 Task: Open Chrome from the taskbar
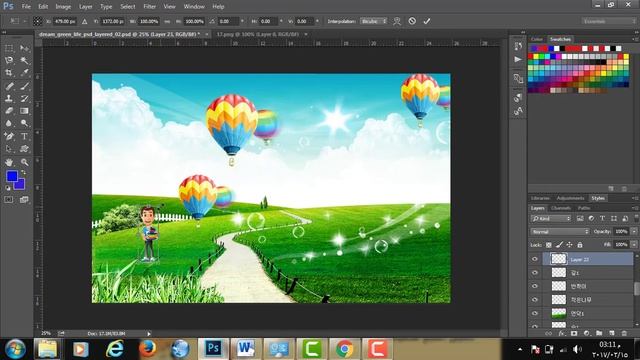344,349
